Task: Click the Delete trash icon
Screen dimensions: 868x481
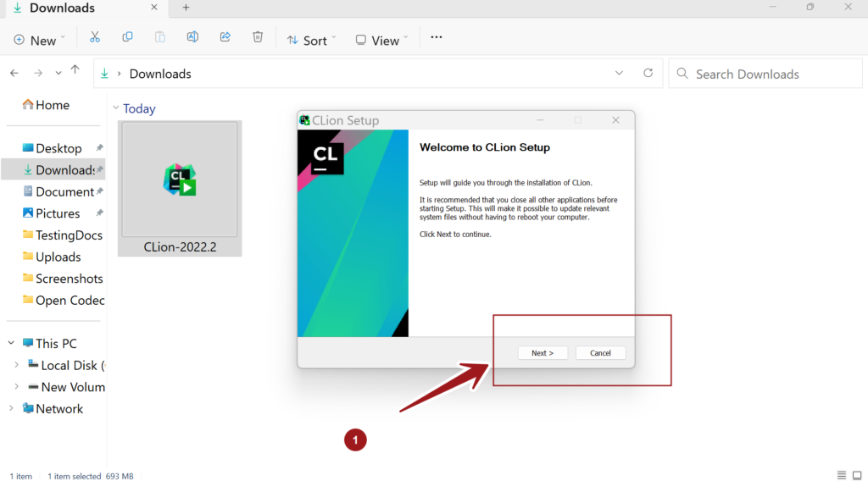Action: pos(258,38)
